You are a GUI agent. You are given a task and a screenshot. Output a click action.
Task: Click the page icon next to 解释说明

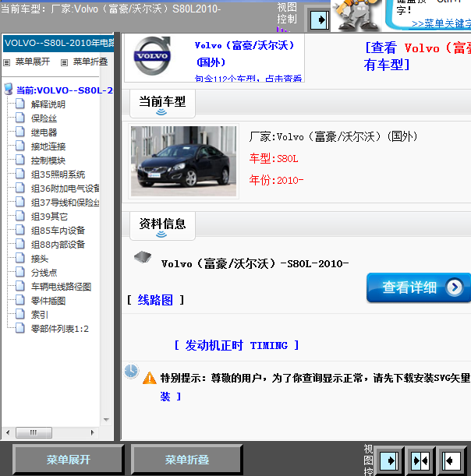click(x=20, y=104)
